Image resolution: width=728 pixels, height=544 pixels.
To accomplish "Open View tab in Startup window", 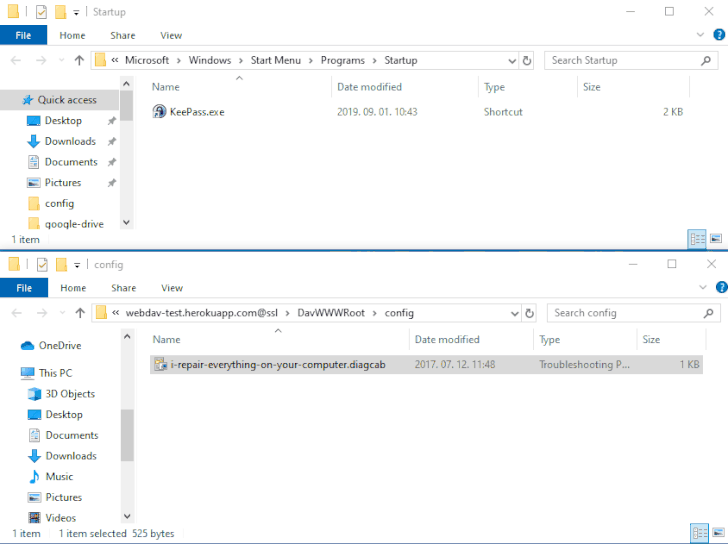I will (x=171, y=35).
